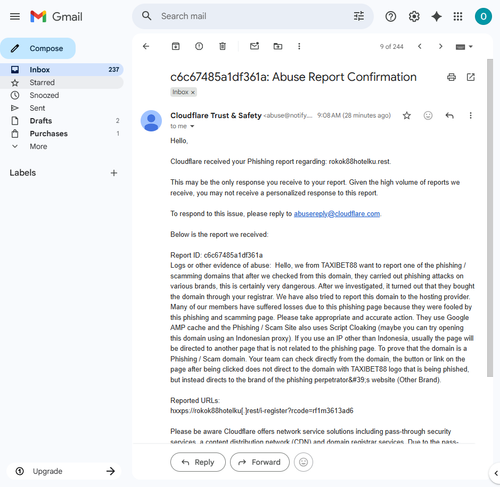Viewport: 500px width, 487px height.
Task: Open search options filter icon
Action: pos(359,16)
